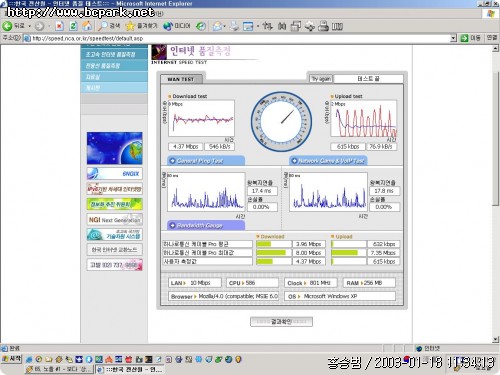Click the 4.37 Mbps download value box
The width and height of the screenshot is (500, 375).
tap(186, 147)
